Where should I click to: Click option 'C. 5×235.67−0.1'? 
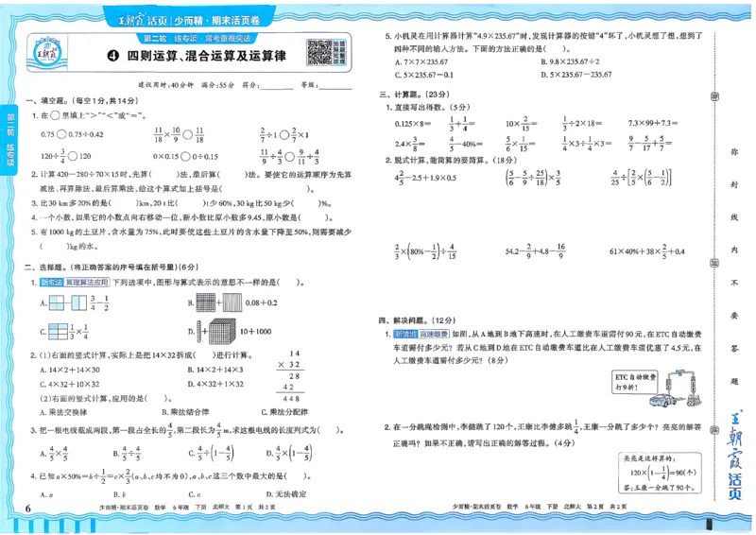[423, 76]
